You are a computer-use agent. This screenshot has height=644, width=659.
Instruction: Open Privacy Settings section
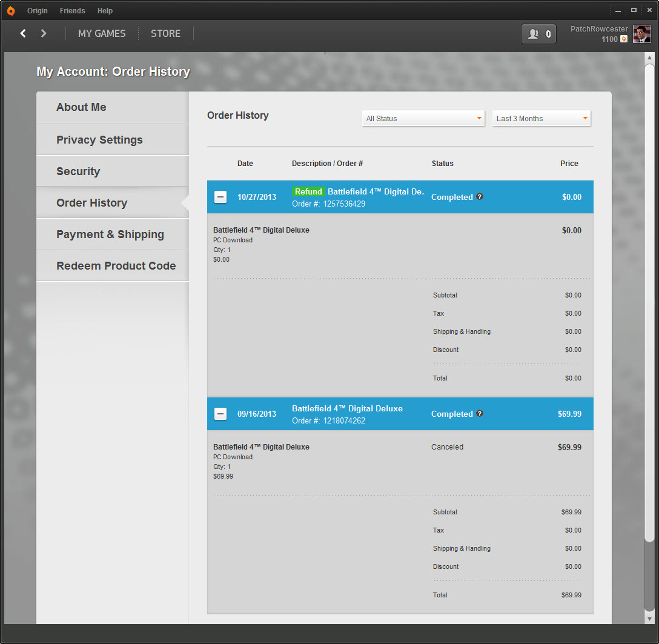point(113,139)
